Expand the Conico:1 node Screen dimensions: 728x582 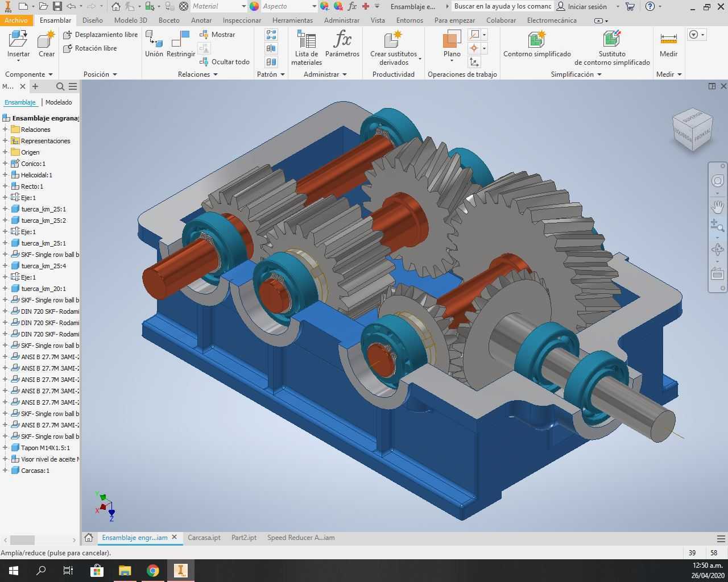5,164
